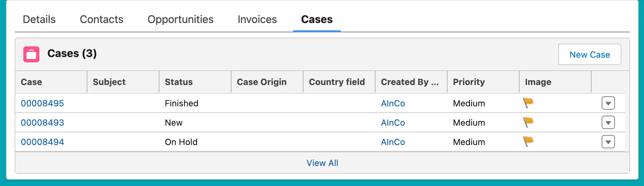Click AInCo creator link in Finished row
Image resolution: width=644 pixels, height=186 pixels.
click(393, 103)
